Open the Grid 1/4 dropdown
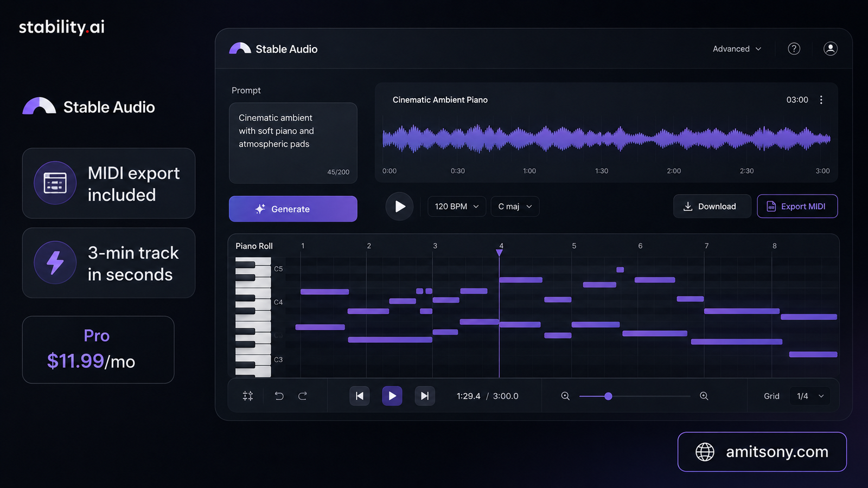 [x=809, y=396]
